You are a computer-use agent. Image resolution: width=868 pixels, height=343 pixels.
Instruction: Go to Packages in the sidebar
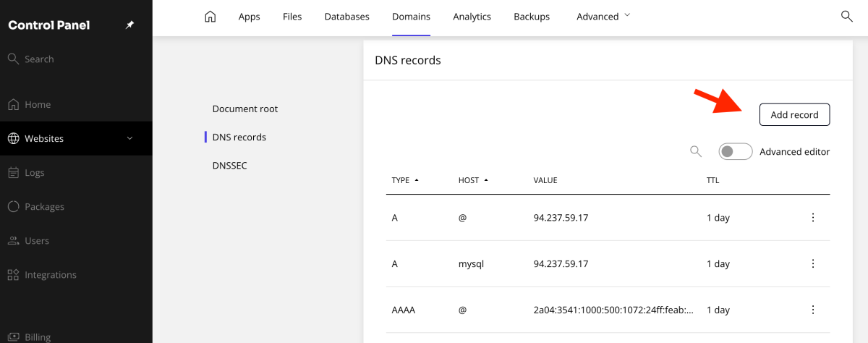pos(44,206)
